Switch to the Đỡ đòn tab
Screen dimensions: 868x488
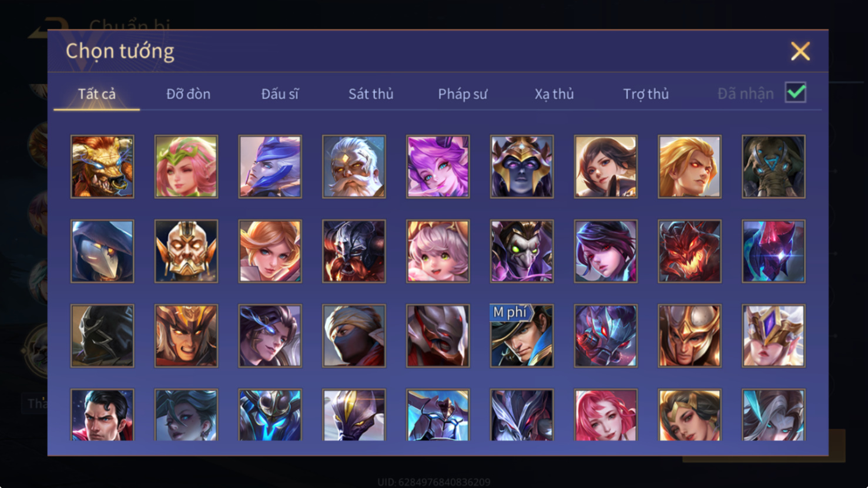(188, 94)
